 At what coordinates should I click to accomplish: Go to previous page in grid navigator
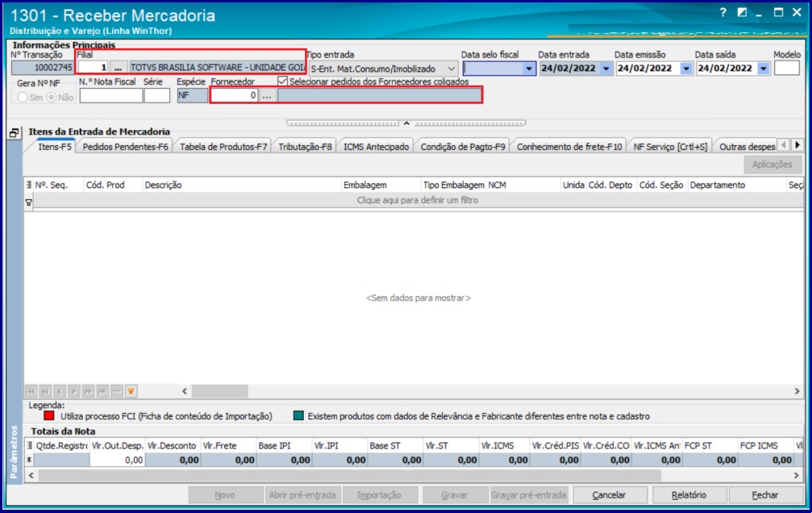click(x=46, y=391)
